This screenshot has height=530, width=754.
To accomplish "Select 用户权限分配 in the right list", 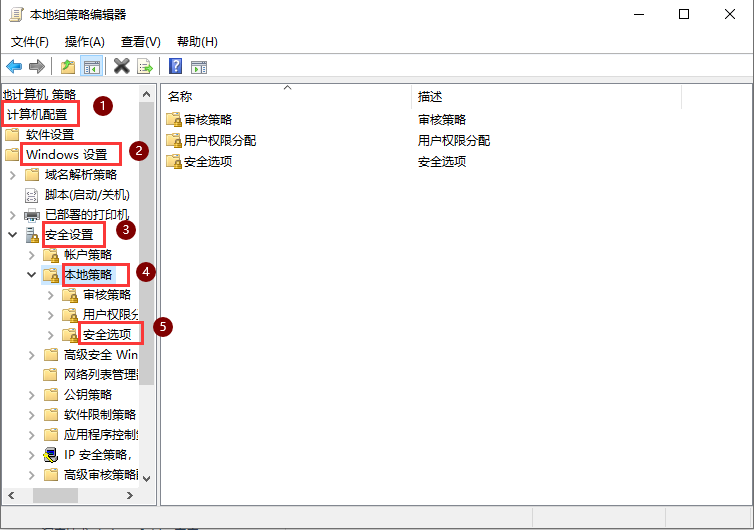I will click(x=220, y=141).
